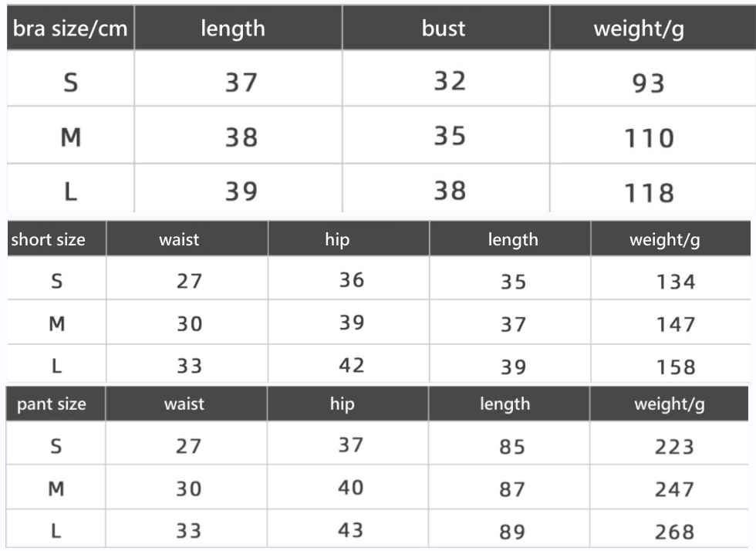Click pants length value 87
Viewport: 756px width, 551px height.
click(511, 489)
